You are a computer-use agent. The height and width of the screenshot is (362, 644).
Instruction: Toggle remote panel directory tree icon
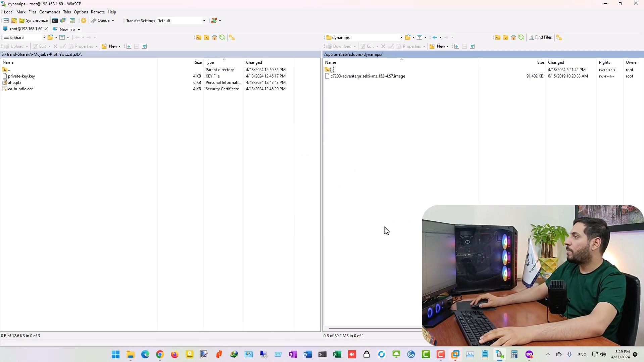point(559,37)
